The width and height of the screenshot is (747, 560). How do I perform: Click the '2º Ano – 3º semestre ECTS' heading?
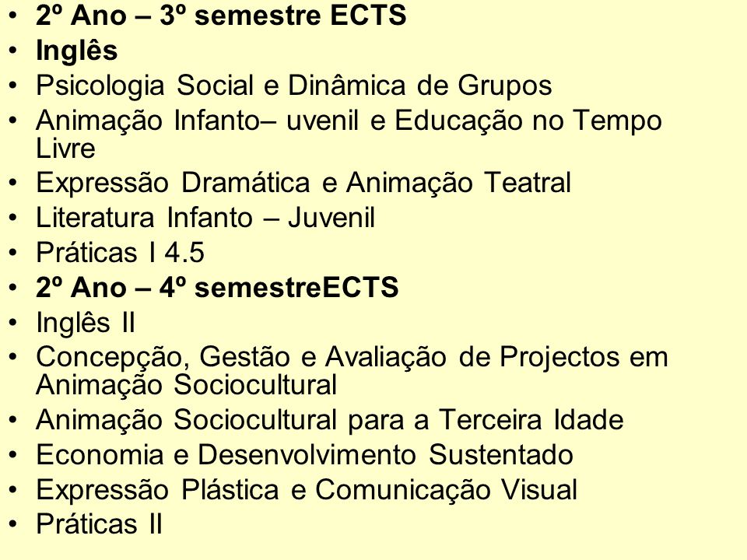221,16
